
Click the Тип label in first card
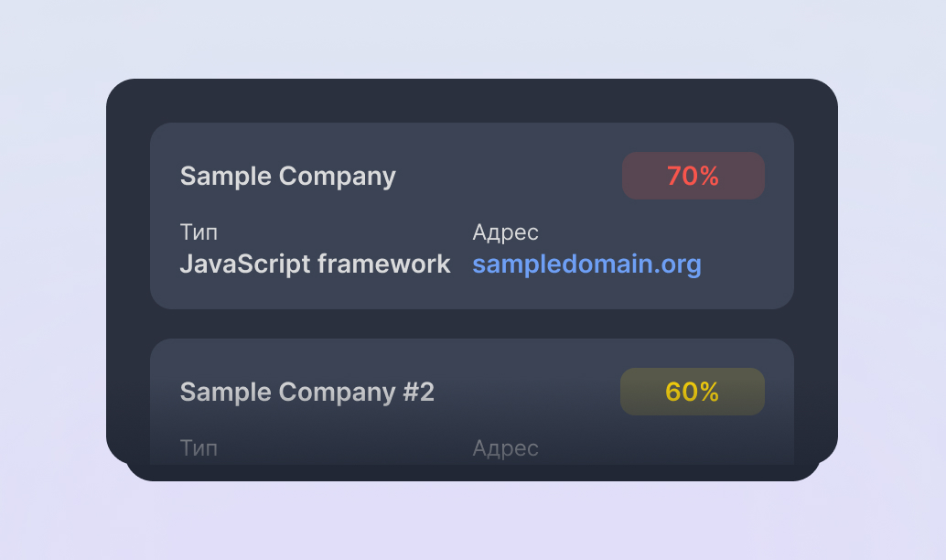[x=199, y=232]
